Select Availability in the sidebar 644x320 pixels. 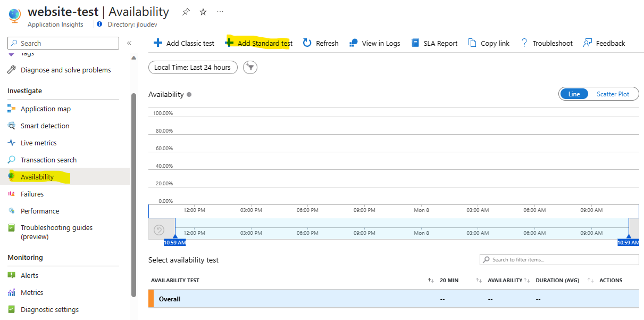tap(65, 177)
